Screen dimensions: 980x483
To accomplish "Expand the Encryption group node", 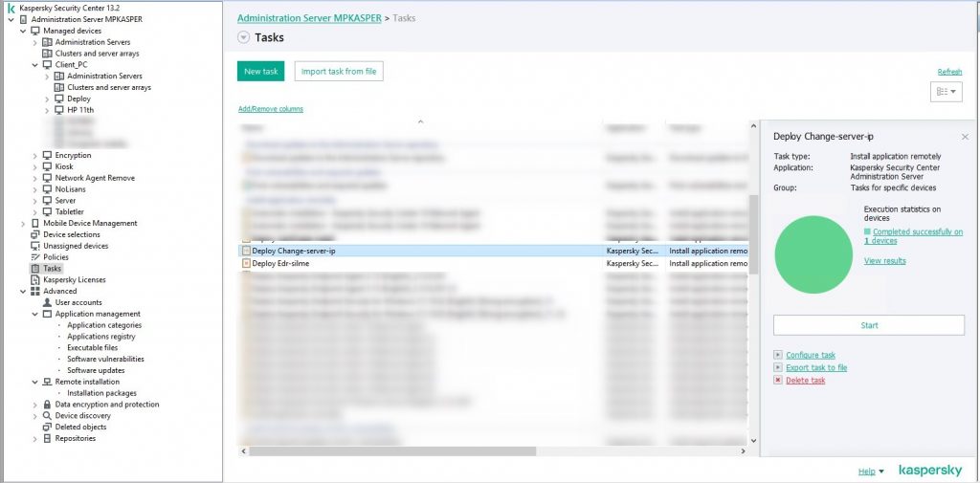I will pyautogui.click(x=34, y=155).
